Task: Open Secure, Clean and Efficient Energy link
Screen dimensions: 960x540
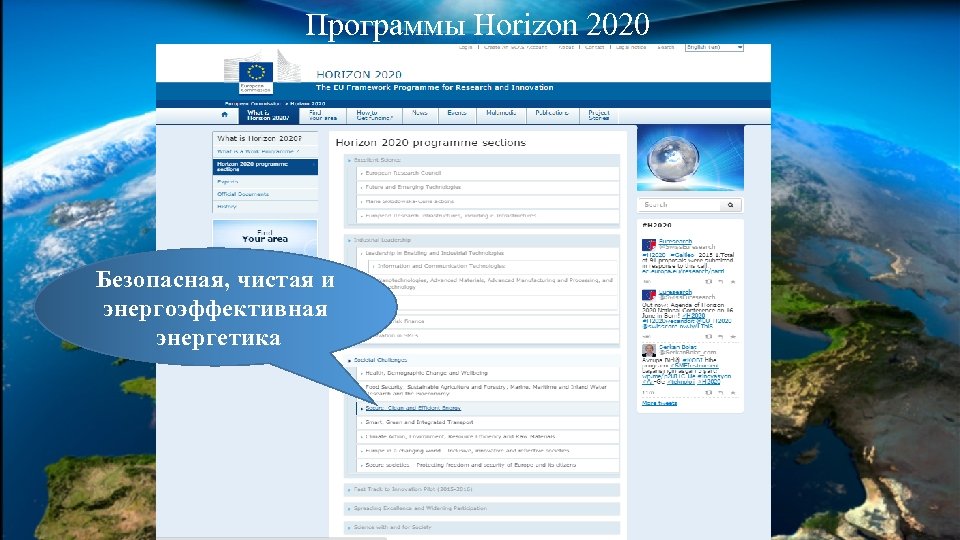Action: [x=413, y=408]
